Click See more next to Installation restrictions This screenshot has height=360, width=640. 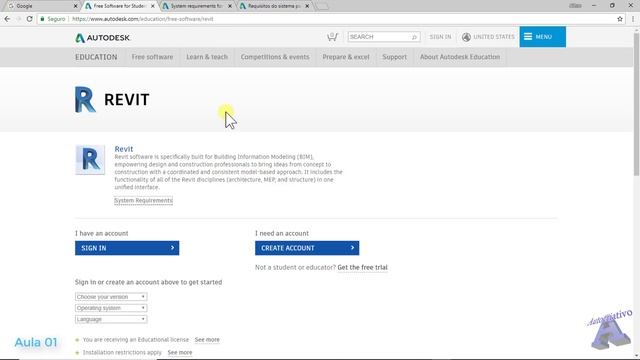(180, 352)
